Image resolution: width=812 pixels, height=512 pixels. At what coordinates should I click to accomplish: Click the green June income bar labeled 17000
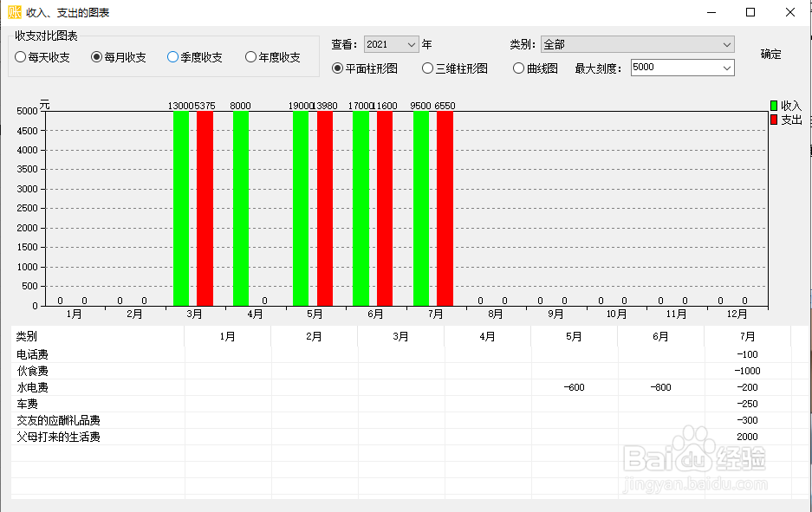pos(361,208)
